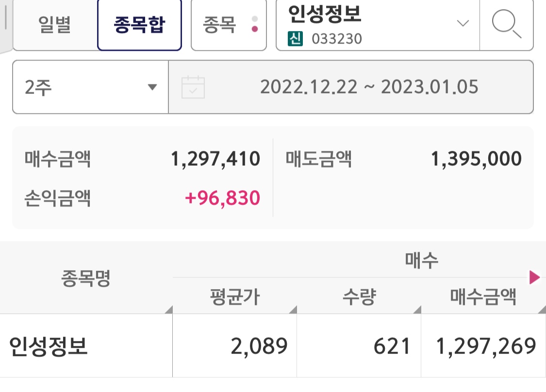Sort by the 매수금액 column header
Image resolution: width=546 pixels, height=392 pixels.
pyautogui.click(x=483, y=297)
